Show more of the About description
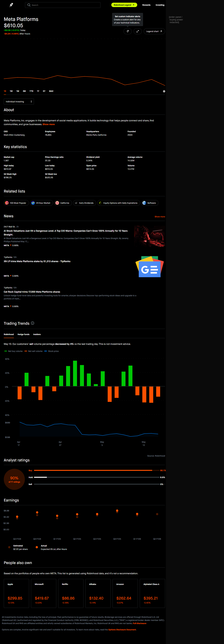 click(x=49, y=124)
